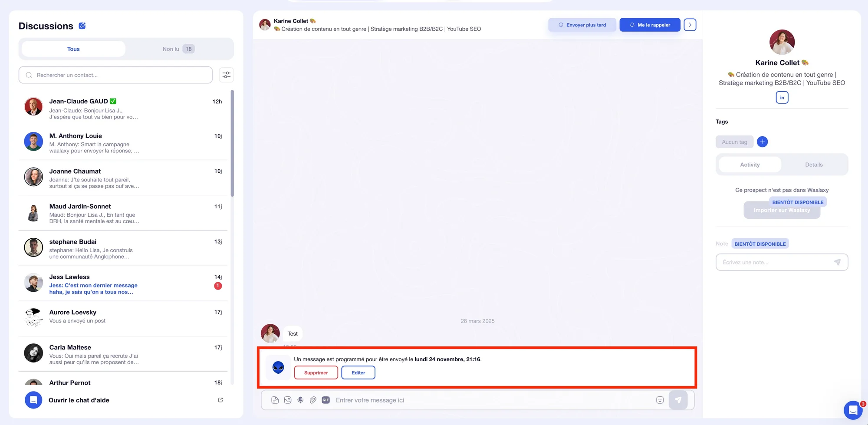Image resolution: width=868 pixels, height=425 pixels.
Task: Add a tag with the plus button
Action: (x=762, y=142)
